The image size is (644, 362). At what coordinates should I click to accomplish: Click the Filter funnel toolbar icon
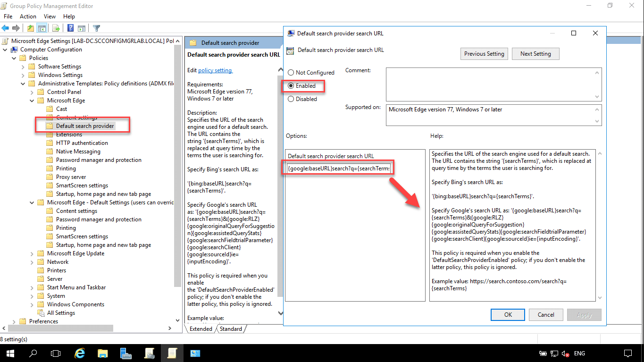[x=96, y=28]
